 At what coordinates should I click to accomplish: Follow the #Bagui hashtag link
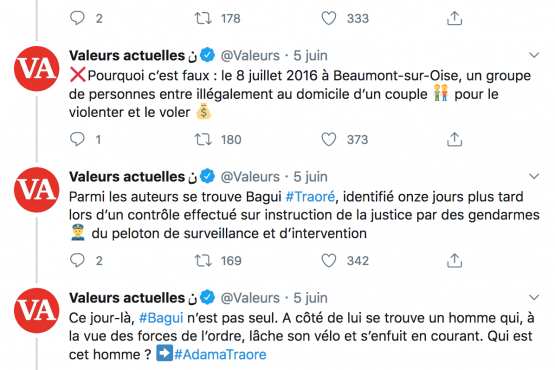pos(161,318)
